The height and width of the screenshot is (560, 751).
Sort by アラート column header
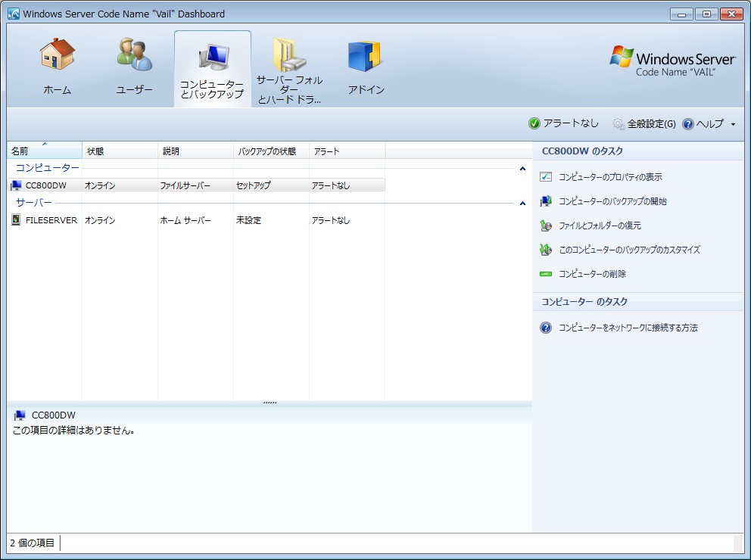(x=347, y=151)
